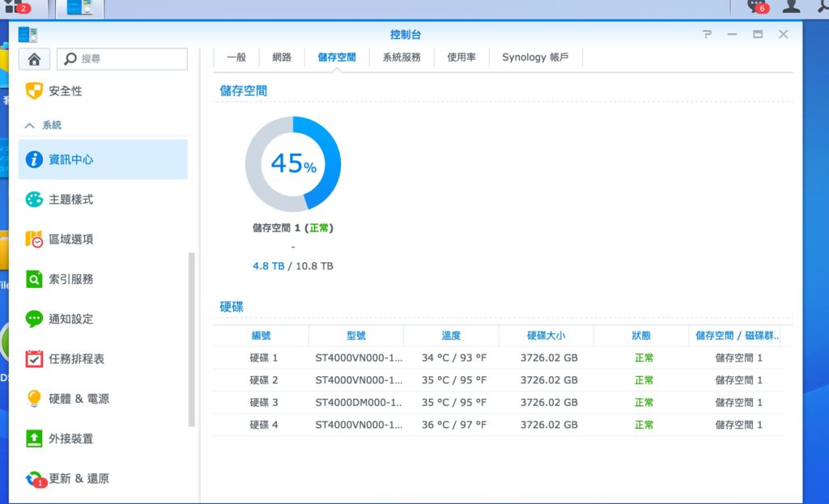Open 索引服務 indexing service icon
The image size is (829, 504).
(x=34, y=279)
